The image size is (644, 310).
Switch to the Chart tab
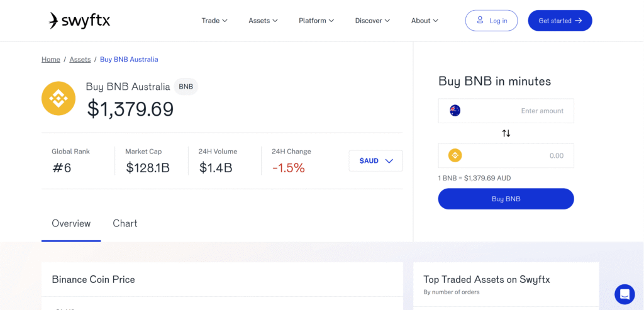tap(125, 223)
